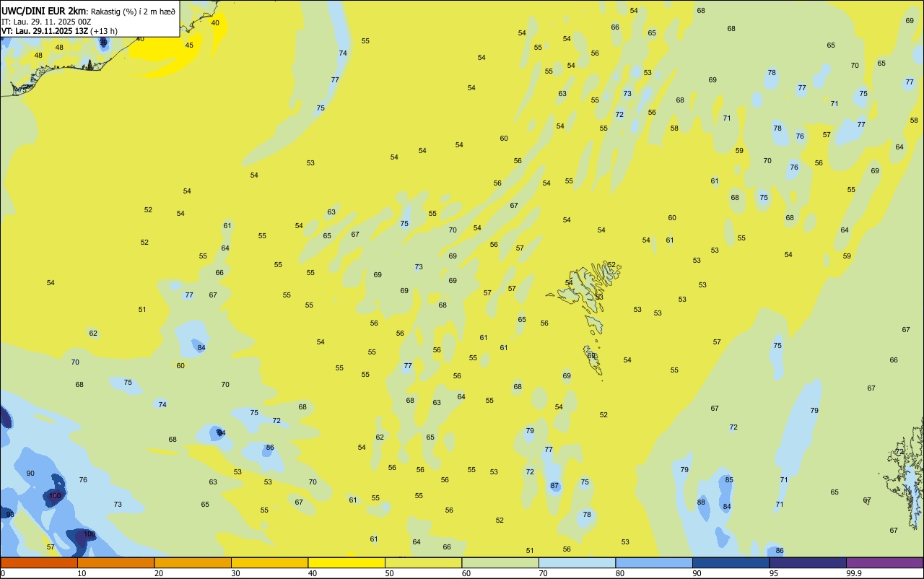Viewport: 924px width, 579px height.
Task: Click the 30–40 amber legend swatch
Action: tap(269, 562)
